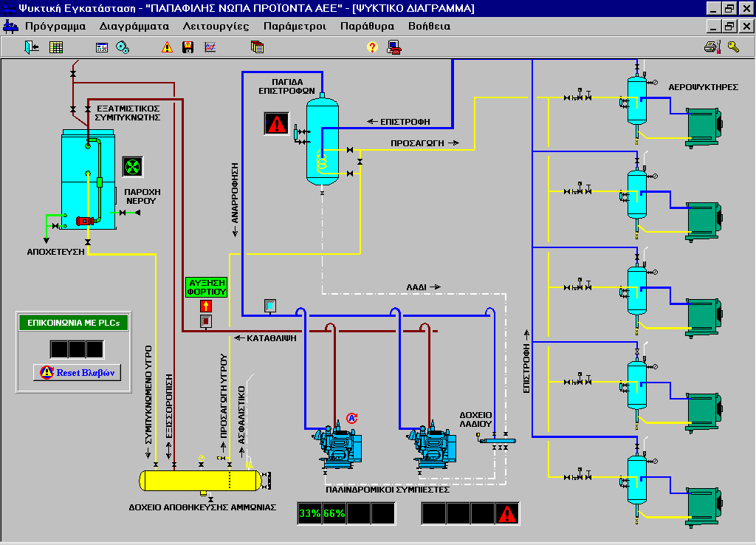This screenshot has width=756, height=545.
Task: Toggle the red switch box below load arrow
Action: click(206, 321)
